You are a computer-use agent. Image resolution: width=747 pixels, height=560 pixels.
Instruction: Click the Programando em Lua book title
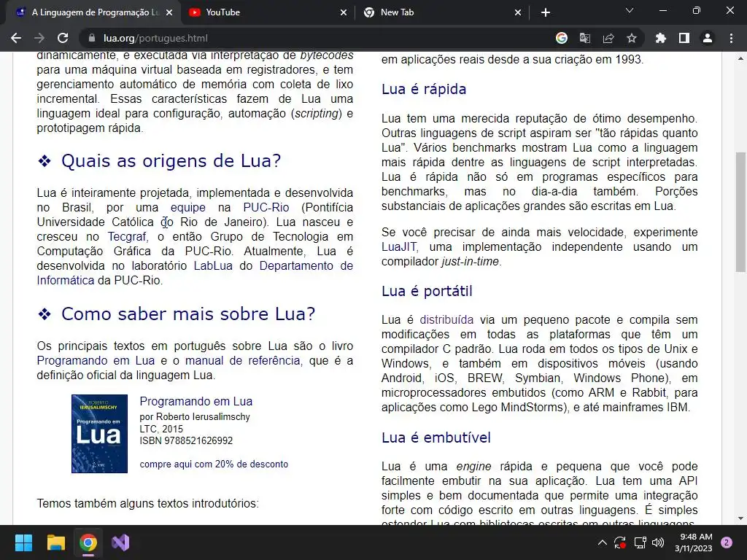[x=196, y=402]
